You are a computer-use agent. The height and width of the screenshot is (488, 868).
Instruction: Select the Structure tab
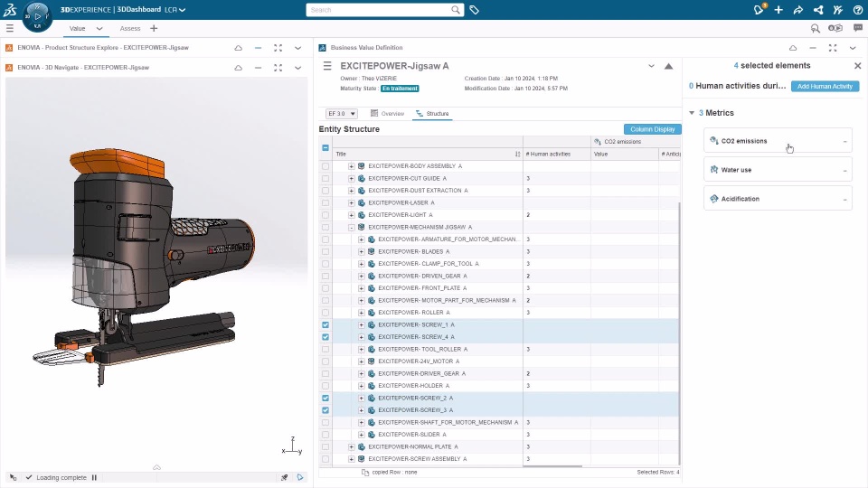pos(432,114)
